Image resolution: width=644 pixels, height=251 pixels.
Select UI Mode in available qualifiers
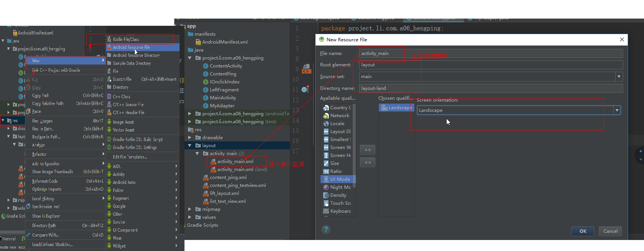(x=338, y=179)
